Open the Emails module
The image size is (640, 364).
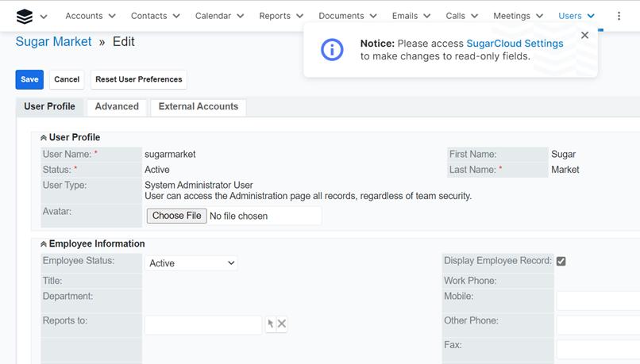click(x=405, y=16)
